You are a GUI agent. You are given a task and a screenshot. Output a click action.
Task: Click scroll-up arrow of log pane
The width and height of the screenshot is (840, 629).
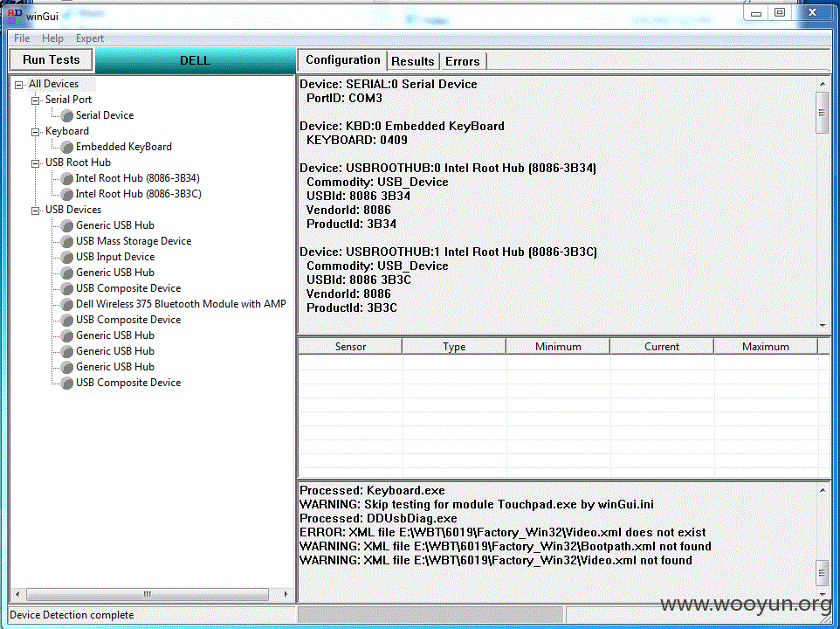pos(823,490)
